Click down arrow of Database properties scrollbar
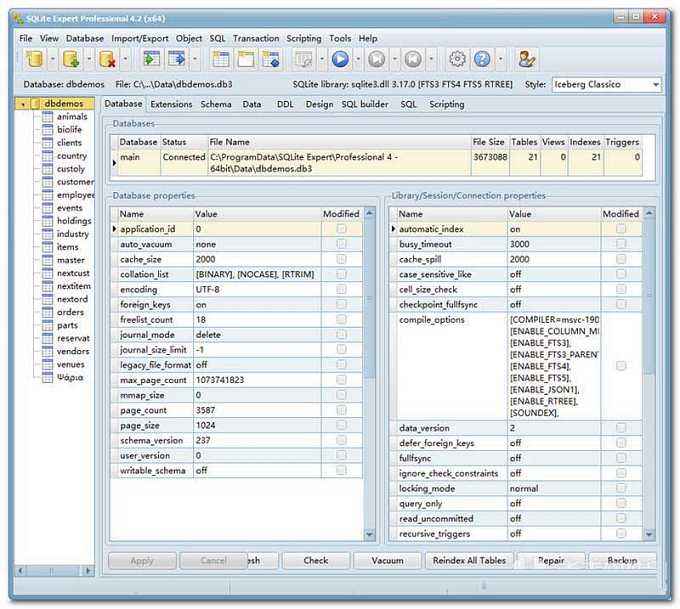 (x=369, y=534)
